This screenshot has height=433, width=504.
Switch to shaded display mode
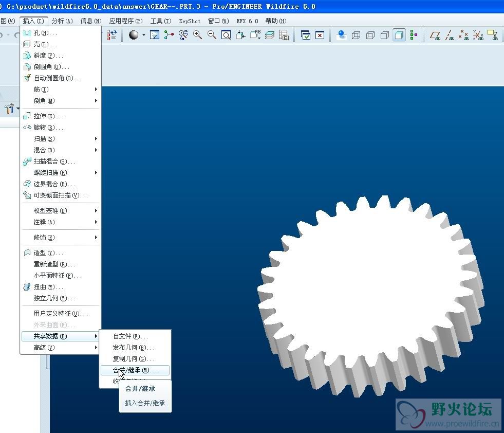[x=399, y=35]
